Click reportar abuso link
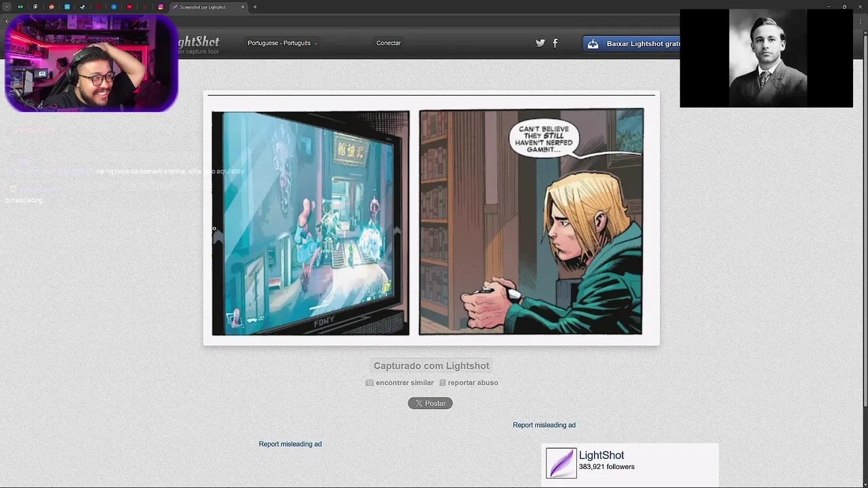 coord(473,383)
